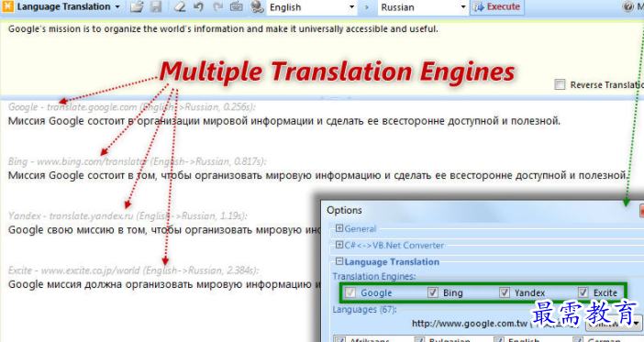644x342 pixels.
Task: Click the Execute button
Action: click(x=497, y=7)
